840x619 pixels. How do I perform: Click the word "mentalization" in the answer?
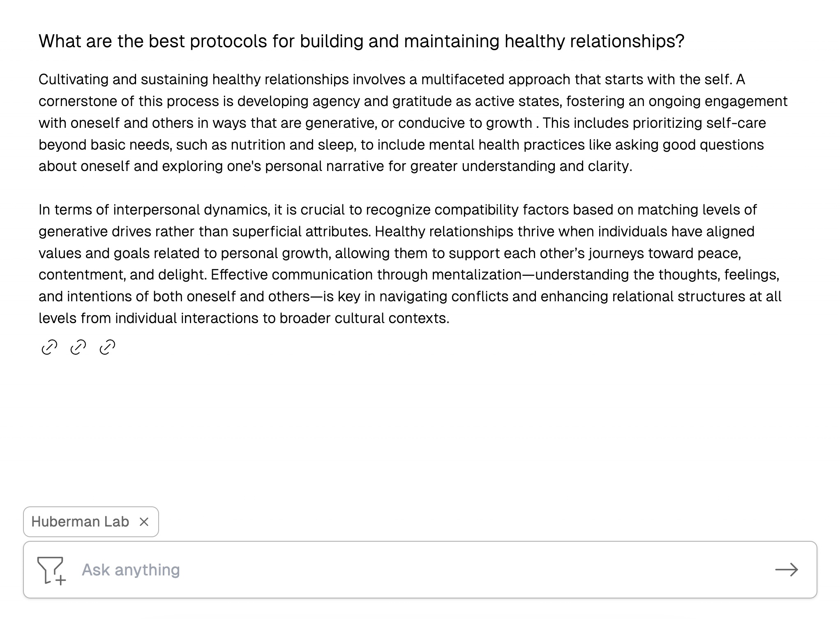tap(477, 275)
